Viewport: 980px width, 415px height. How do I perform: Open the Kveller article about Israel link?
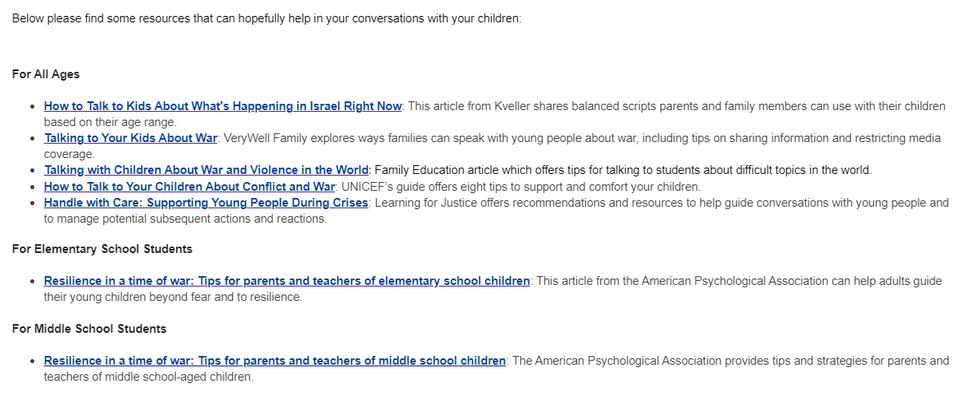[x=223, y=106]
